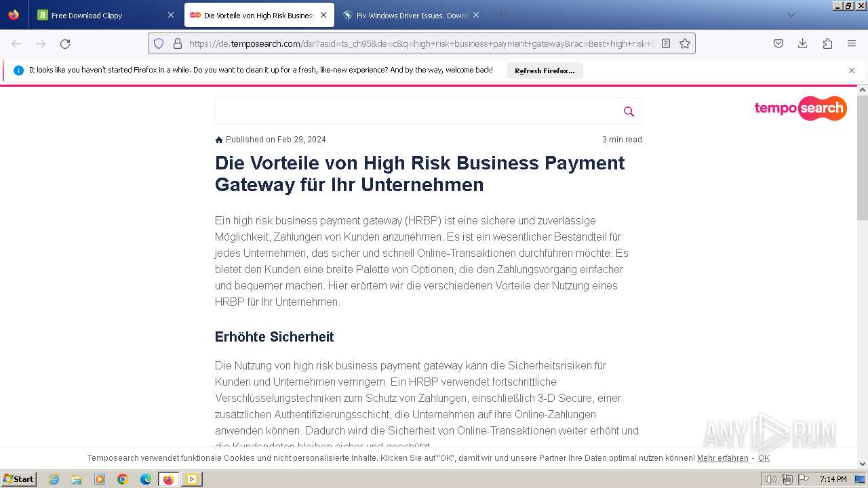This screenshot has height=488, width=868.
Task: Click the Refresh Firefox button
Action: pyautogui.click(x=545, y=70)
